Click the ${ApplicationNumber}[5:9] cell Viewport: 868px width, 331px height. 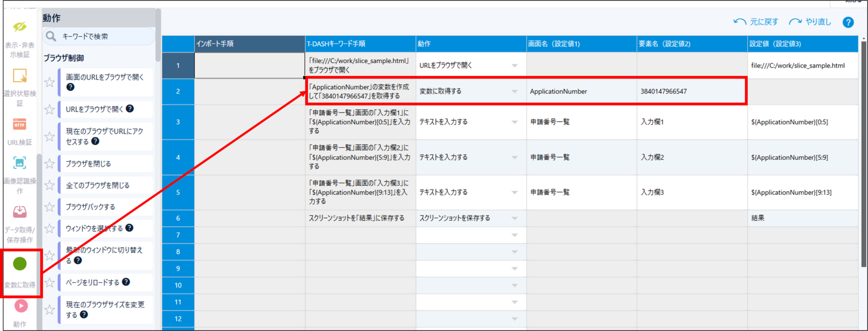[803, 157]
